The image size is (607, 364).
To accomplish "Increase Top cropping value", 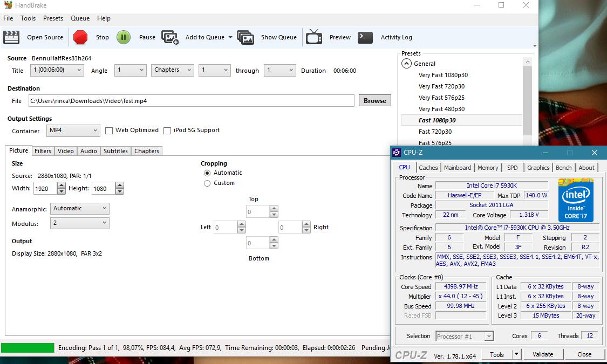I will point(274,208).
